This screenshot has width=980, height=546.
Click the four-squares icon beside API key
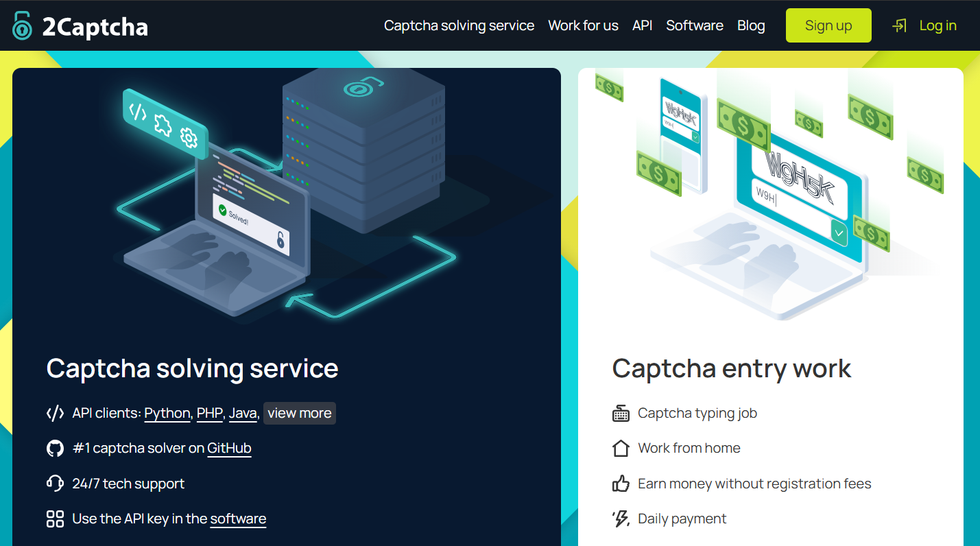click(x=55, y=519)
